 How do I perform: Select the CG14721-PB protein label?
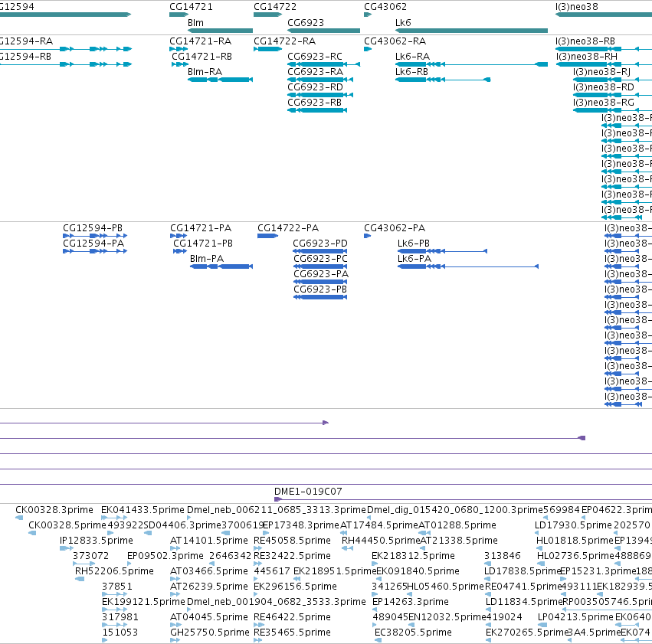pyautogui.click(x=203, y=244)
